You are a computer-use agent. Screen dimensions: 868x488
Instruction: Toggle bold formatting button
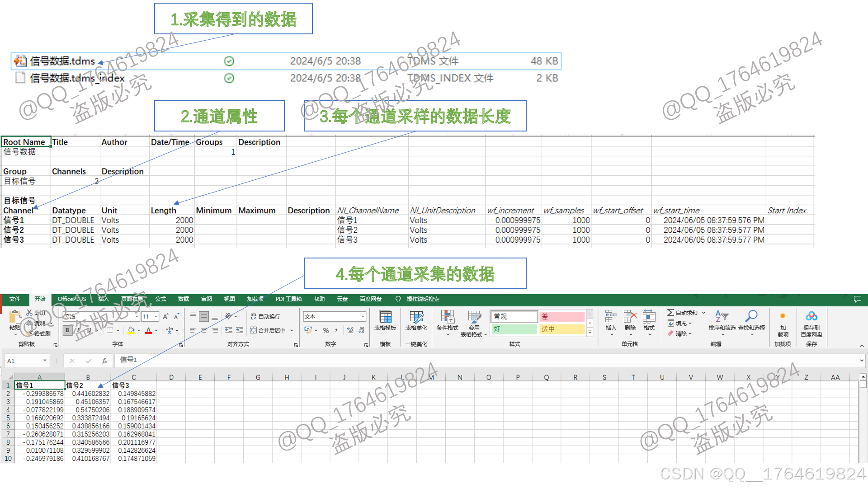67,330
